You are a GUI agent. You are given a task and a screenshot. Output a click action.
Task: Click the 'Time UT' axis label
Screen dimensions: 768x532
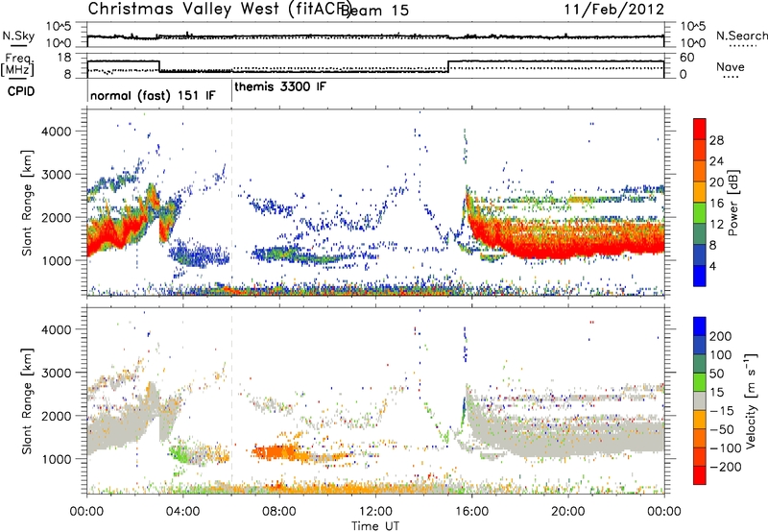tap(375, 526)
